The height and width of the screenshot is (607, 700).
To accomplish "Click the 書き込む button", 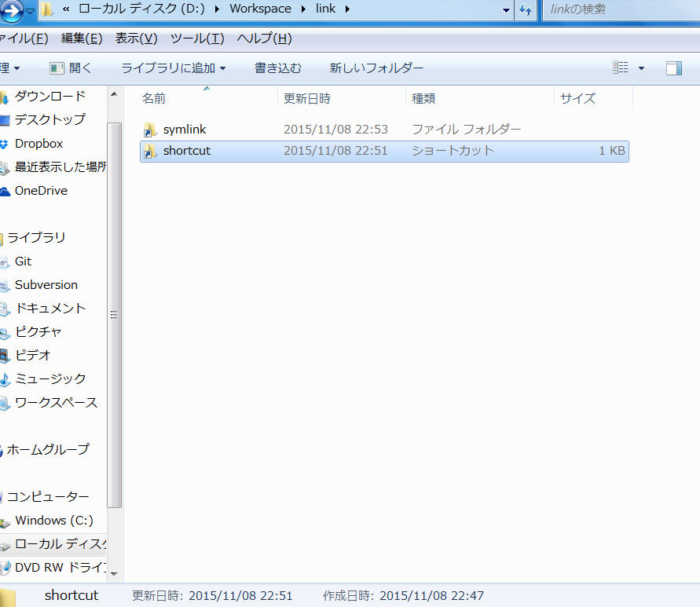I will (277, 68).
